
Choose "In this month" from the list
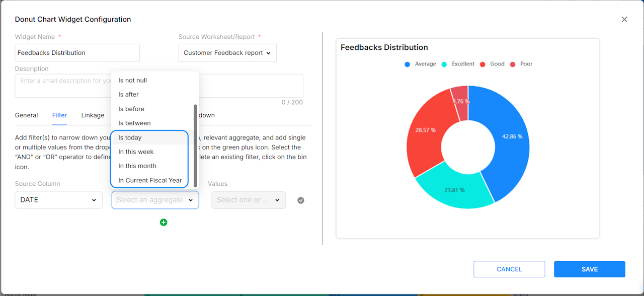[x=137, y=166]
